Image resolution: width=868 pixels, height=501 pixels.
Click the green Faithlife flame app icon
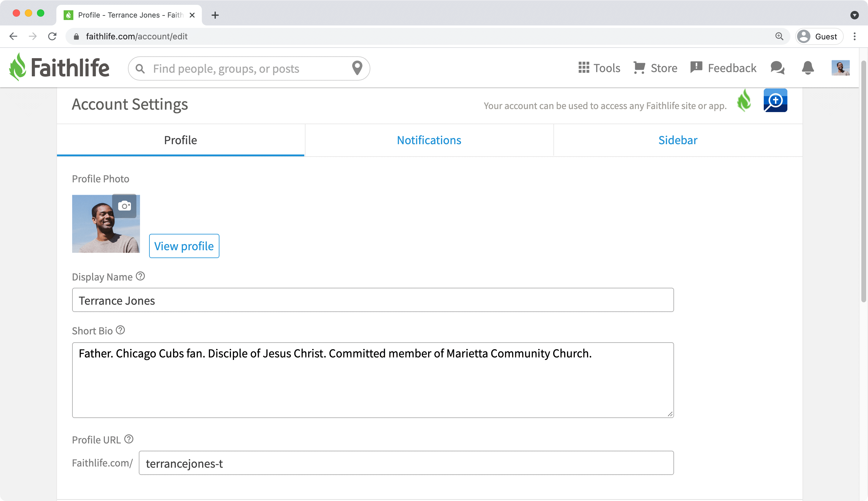[x=744, y=101]
